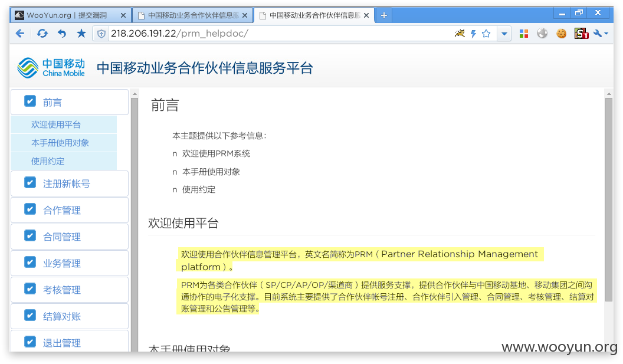This screenshot has height=364, width=623.
Task: Open the 注册新帐号 sidebar section
Action: tap(70, 183)
